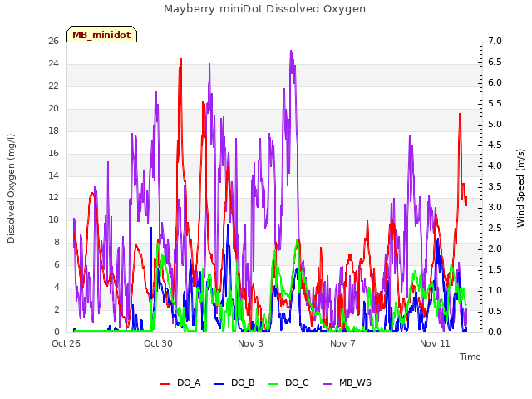This screenshot has height=399, width=532.
Task: Click the Nov 11 date tick label
Action: tap(435, 343)
